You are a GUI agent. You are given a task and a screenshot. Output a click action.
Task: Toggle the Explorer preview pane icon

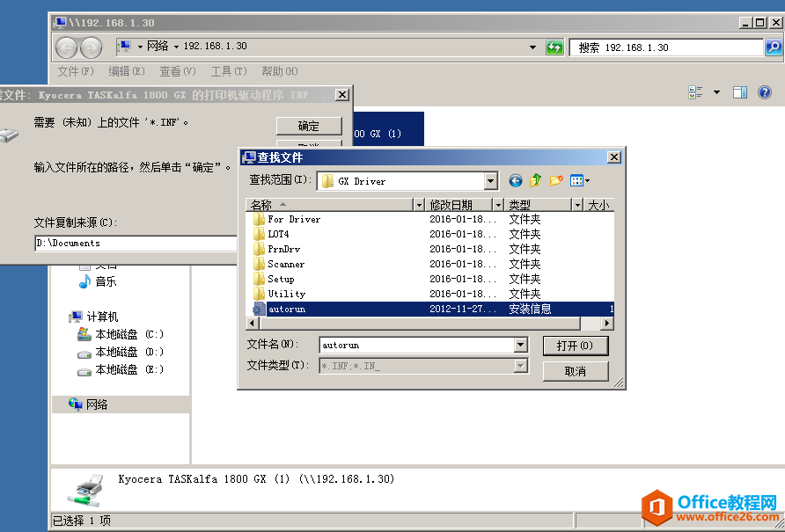pyautogui.click(x=740, y=92)
